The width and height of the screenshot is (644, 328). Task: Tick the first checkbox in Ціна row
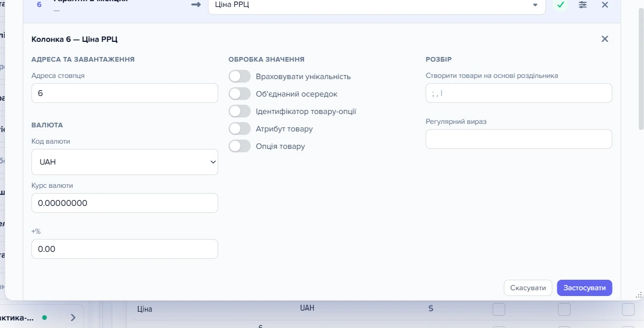(x=499, y=309)
